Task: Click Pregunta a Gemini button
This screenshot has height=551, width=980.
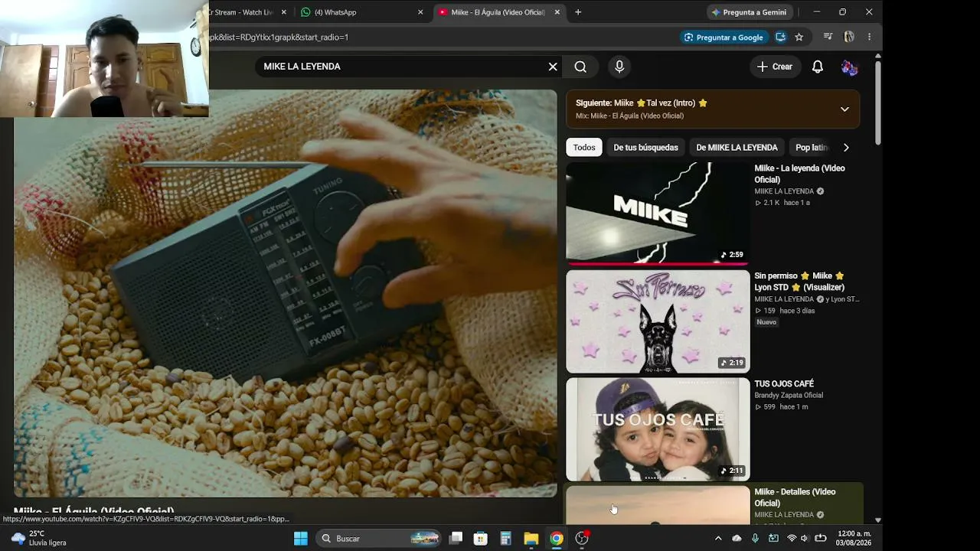Action: 749,12
